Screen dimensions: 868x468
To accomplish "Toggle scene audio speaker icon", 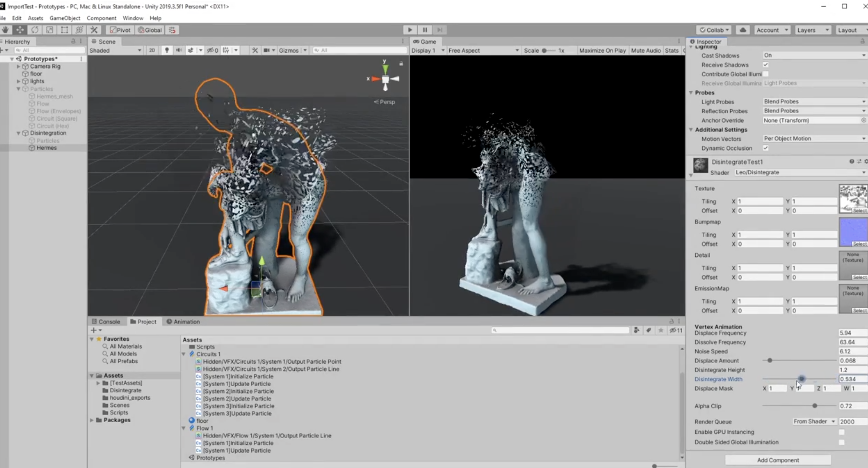I will pyautogui.click(x=179, y=50).
